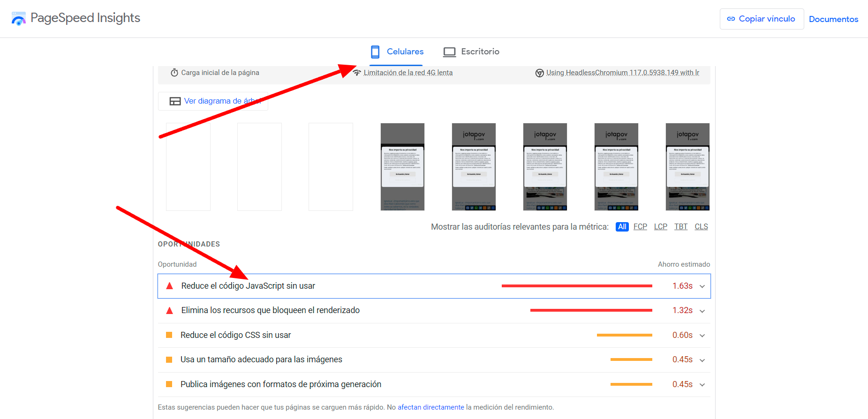Viewport: 868px width, 419px height.
Task: Filter audits by TBT metric
Action: coord(681,227)
